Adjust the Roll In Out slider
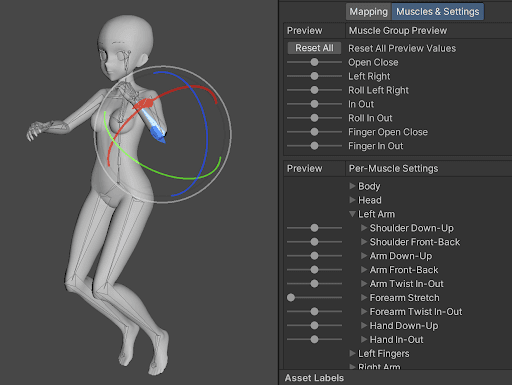 (x=314, y=118)
